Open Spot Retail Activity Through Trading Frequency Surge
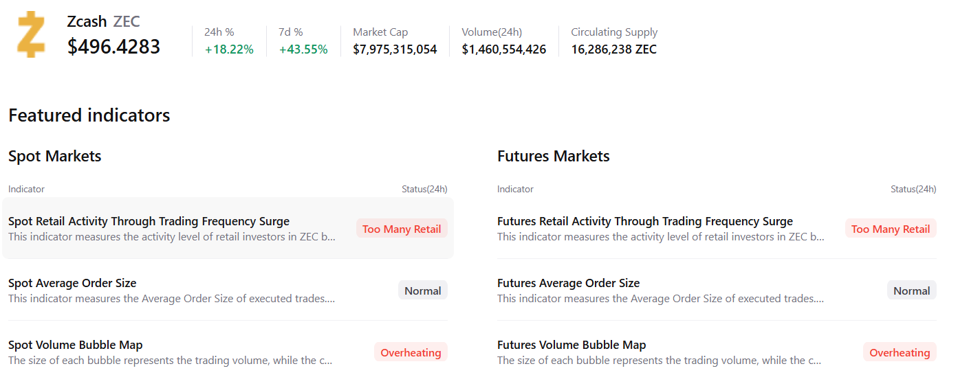 [x=149, y=222]
